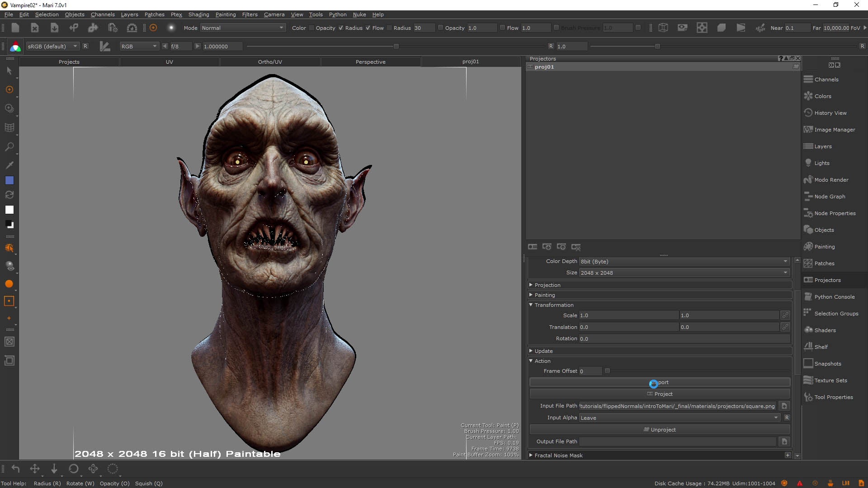Toggle Scale link proportions button
The image size is (868, 488).
[785, 315]
